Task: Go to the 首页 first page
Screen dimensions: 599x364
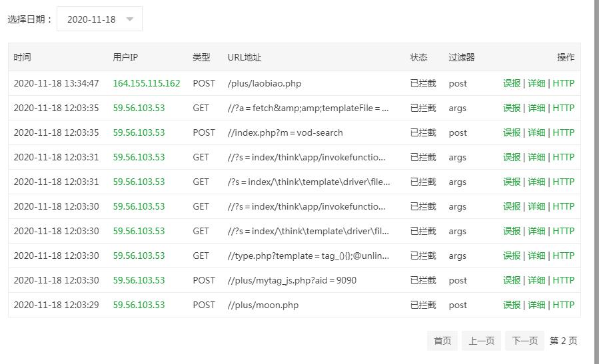Action: click(x=442, y=340)
